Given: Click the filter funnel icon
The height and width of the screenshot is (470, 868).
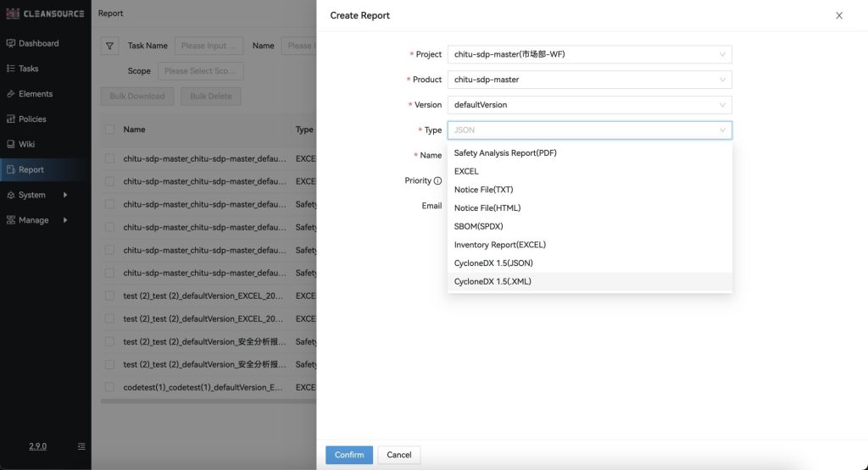Looking at the screenshot, I should (x=110, y=46).
